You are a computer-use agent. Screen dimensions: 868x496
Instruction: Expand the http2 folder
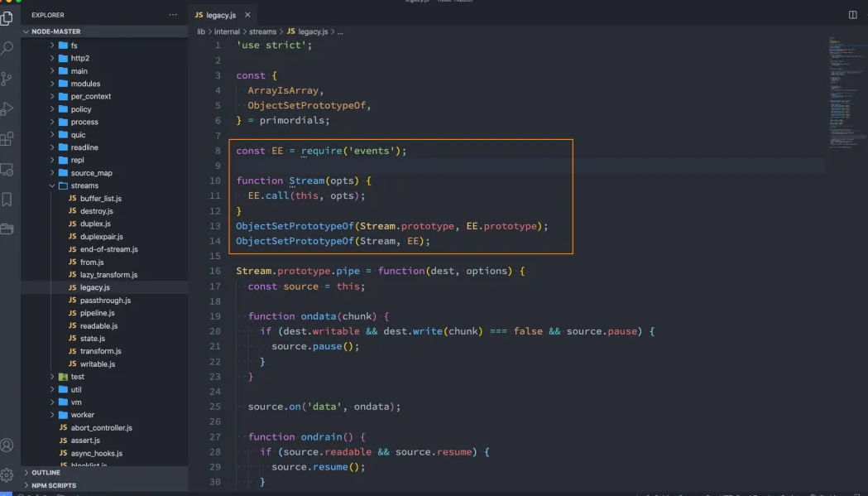pos(79,58)
